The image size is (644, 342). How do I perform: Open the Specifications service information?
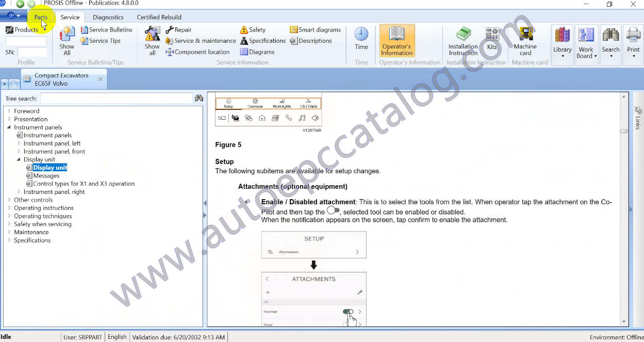tap(262, 41)
